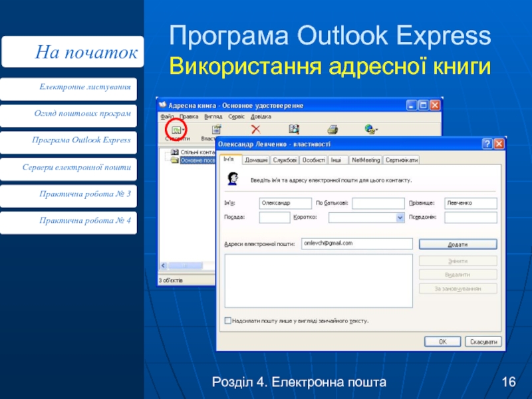Switch to the Сертифікати tab
Image resolution: width=532 pixels, height=399 pixels.
pyautogui.click(x=402, y=160)
